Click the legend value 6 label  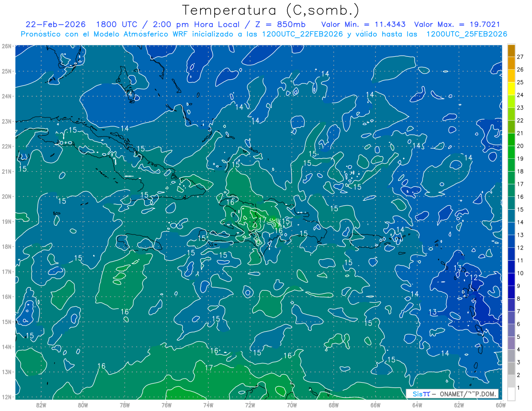(519, 324)
